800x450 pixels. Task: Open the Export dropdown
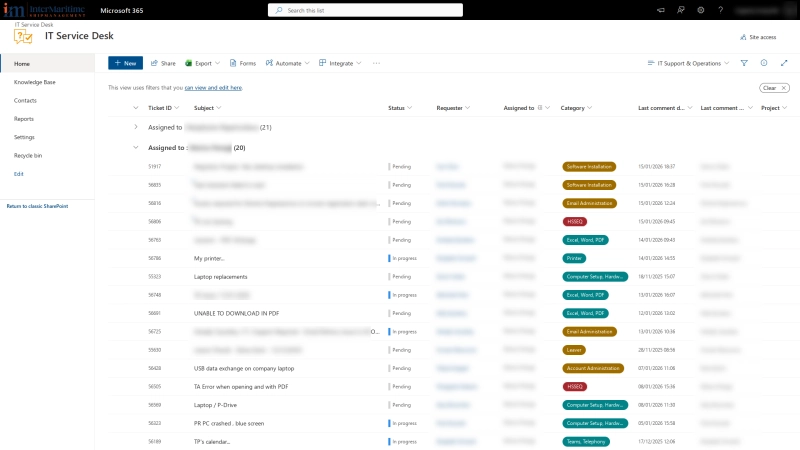[x=203, y=63]
